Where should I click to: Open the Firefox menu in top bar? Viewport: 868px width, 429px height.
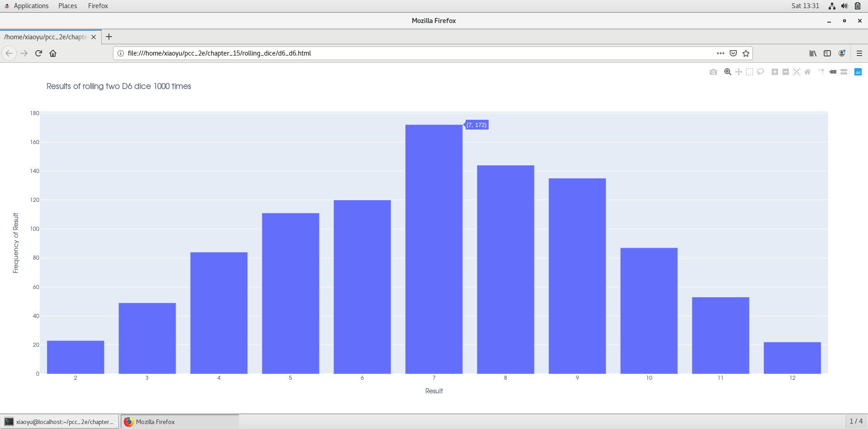(x=98, y=6)
